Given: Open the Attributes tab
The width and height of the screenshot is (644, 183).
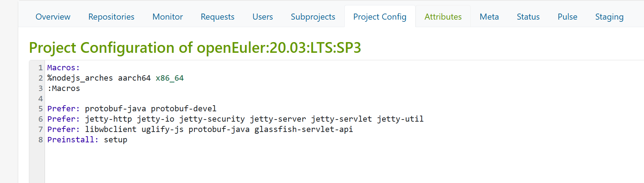Looking at the screenshot, I should (x=443, y=17).
